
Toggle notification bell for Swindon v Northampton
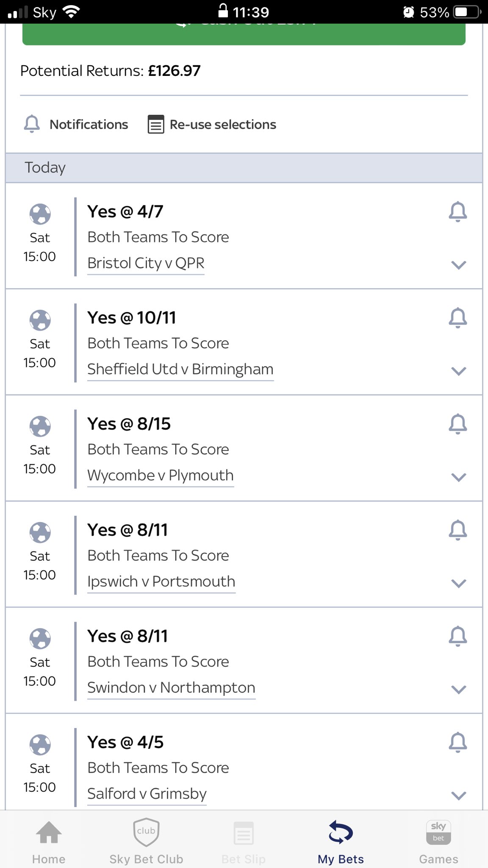click(457, 636)
